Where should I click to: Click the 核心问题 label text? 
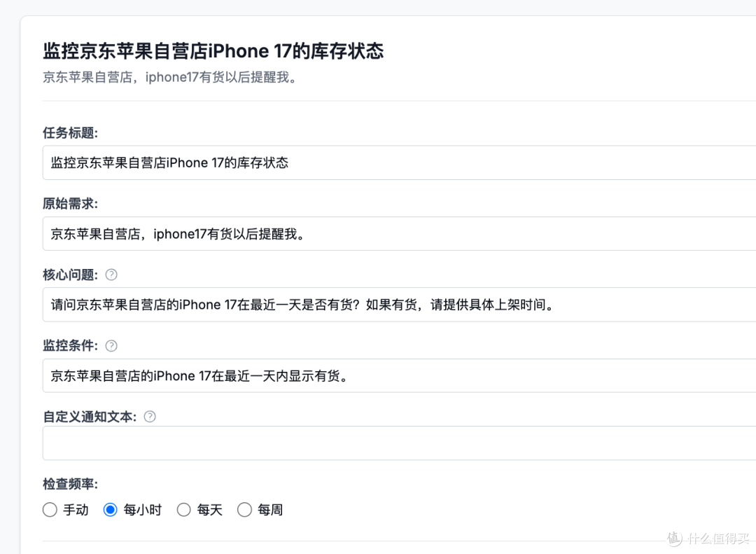click(70, 275)
